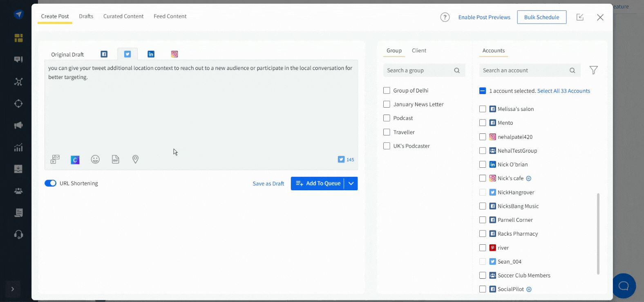644x302 pixels.
Task: Expand the Add To Queue dropdown arrow
Action: pyautogui.click(x=351, y=184)
